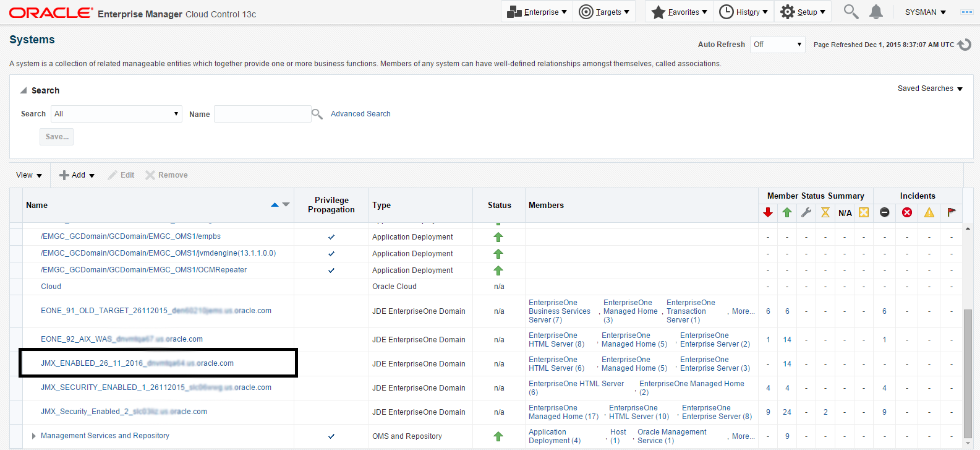Click the wrench blackout column header icon
Image resolution: width=980 pixels, height=450 pixels.
pyautogui.click(x=806, y=212)
